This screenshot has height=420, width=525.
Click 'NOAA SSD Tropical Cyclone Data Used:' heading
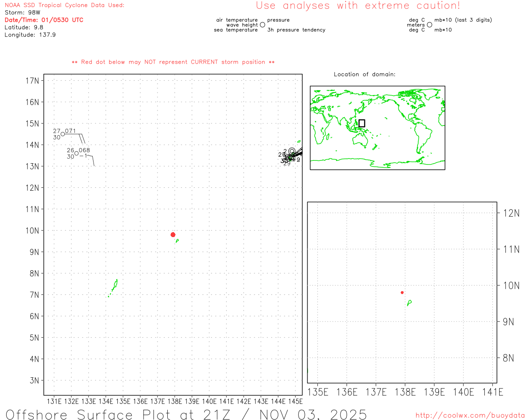point(64,5)
